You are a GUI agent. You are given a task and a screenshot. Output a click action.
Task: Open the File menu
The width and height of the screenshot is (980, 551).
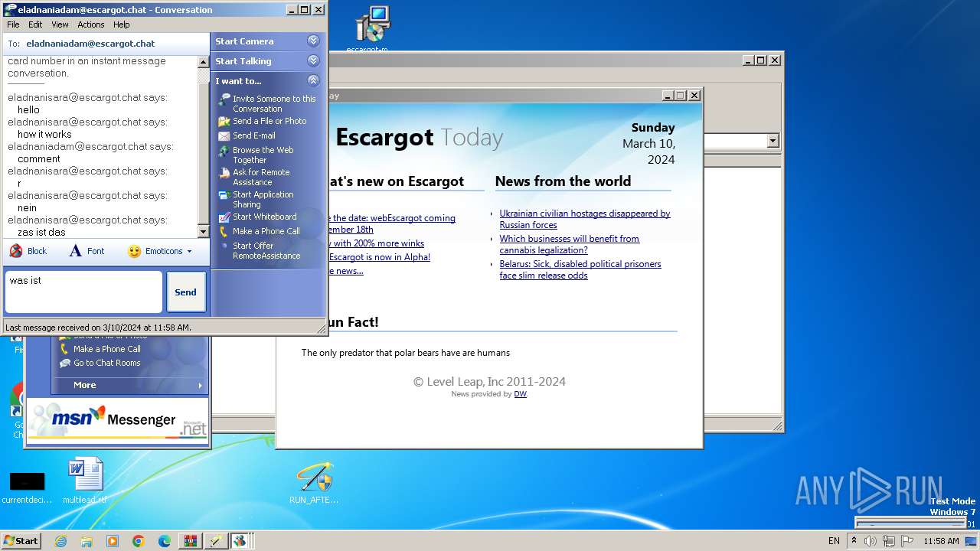coord(13,24)
